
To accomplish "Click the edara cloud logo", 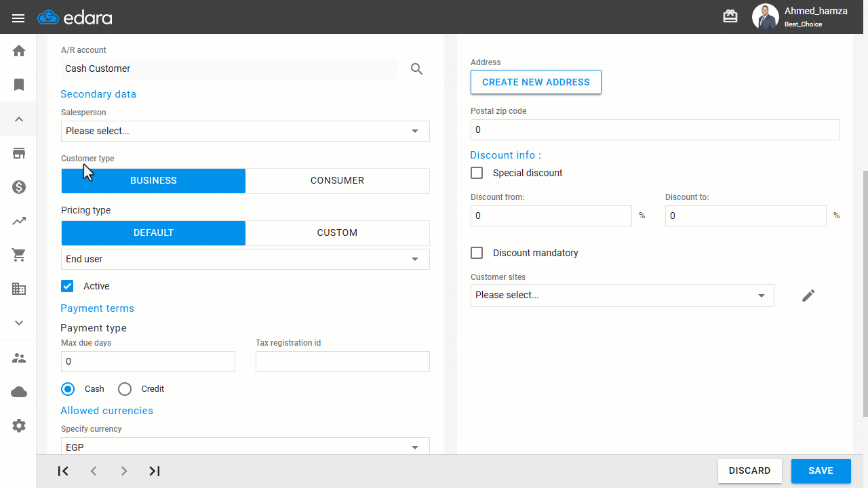I will pyautogui.click(x=75, y=18).
